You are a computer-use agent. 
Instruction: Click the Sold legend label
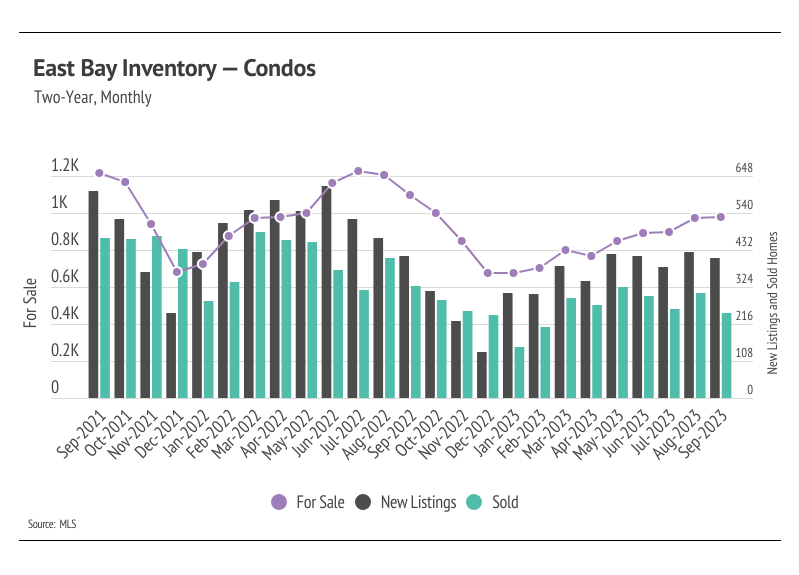[505, 502]
